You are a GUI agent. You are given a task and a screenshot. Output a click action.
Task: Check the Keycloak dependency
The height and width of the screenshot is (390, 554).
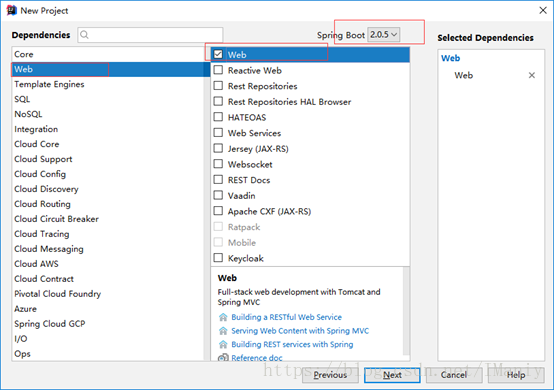tap(218, 258)
